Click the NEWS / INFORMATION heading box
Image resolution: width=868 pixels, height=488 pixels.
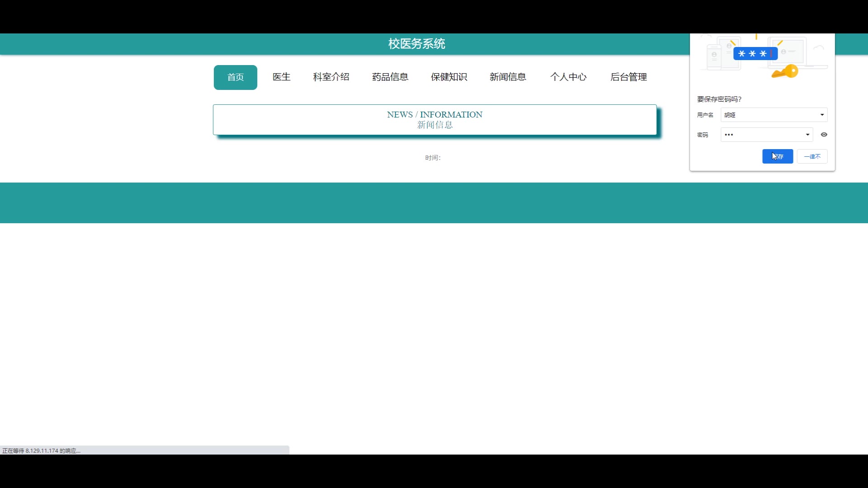pyautogui.click(x=434, y=120)
